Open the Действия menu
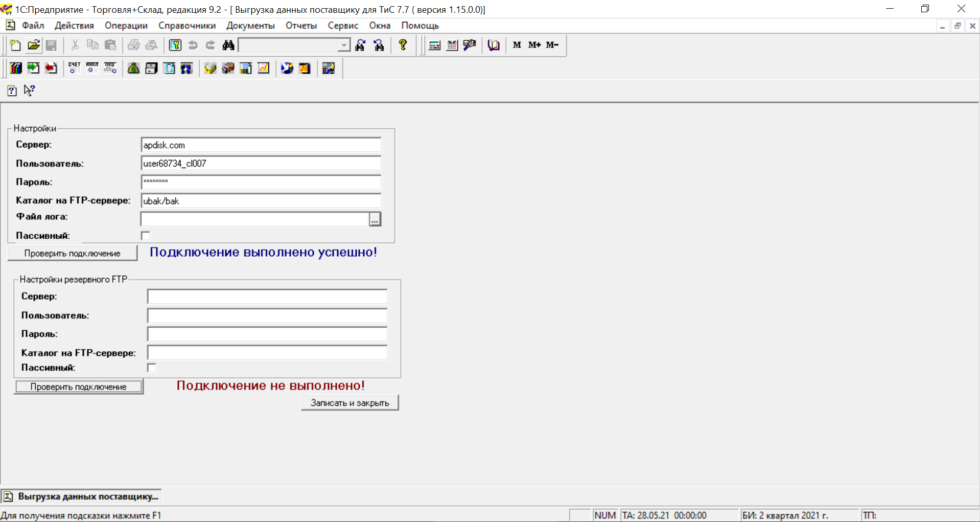Screen dimensions: 980x522 pyautogui.click(x=75, y=26)
